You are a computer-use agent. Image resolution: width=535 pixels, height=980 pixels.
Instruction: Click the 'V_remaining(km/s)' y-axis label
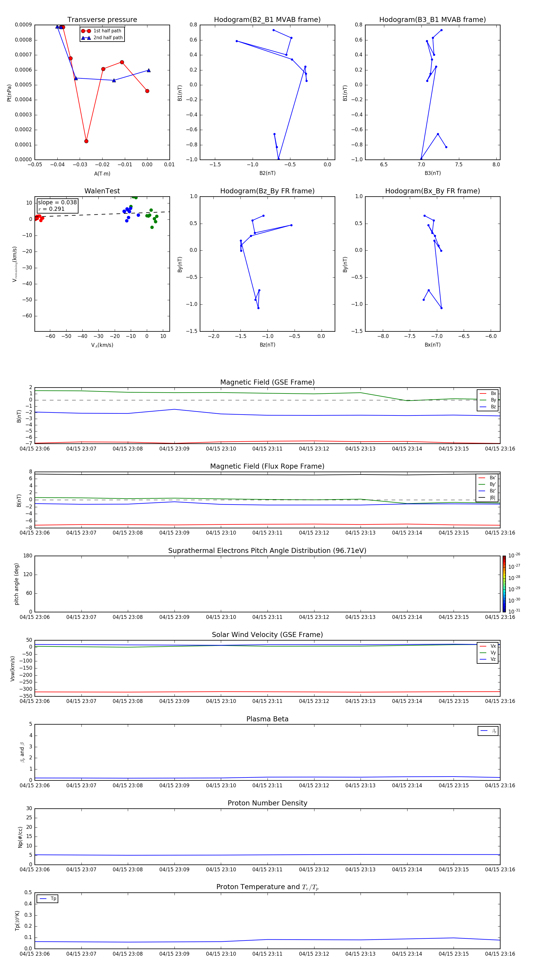[15, 264]
